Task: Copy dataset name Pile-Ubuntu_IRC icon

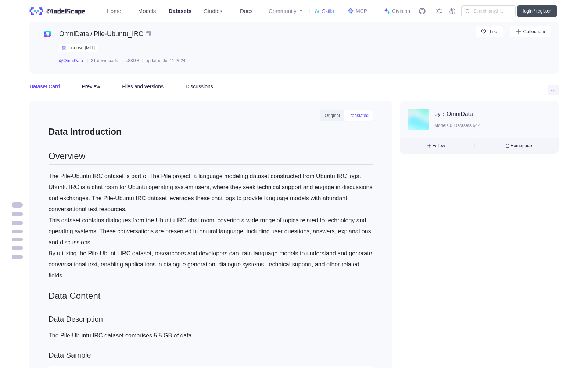Action: tap(148, 34)
